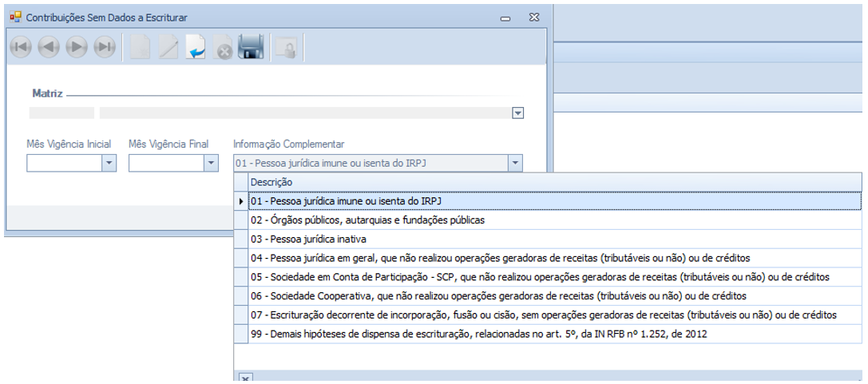The height and width of the screenshot is (384, 868).
Task: Jump to the last record
Action: tap(105, 48)
